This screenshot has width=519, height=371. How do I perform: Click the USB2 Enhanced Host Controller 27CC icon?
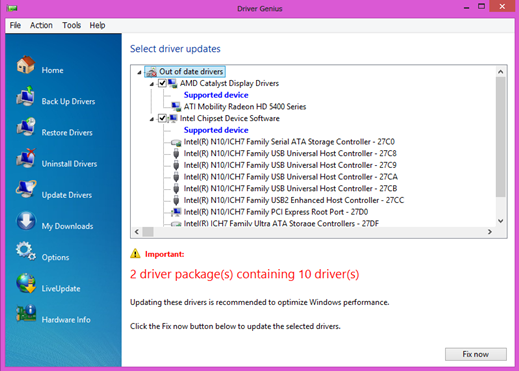pyautogui.click(x=176, y=200)
